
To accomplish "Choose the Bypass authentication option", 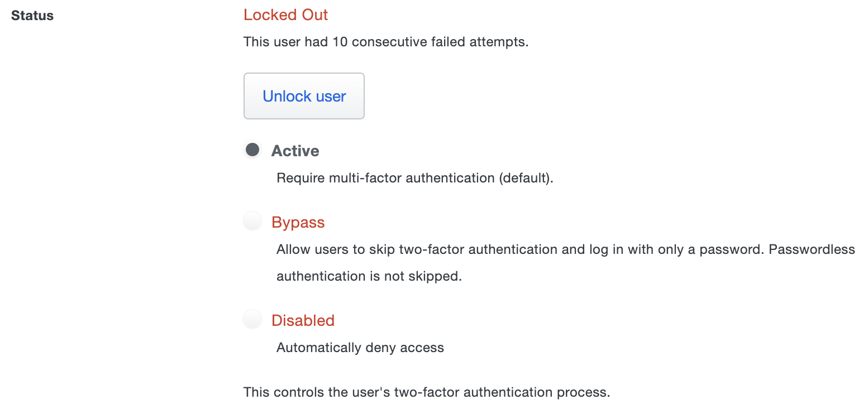I will [x=252, y=221].
